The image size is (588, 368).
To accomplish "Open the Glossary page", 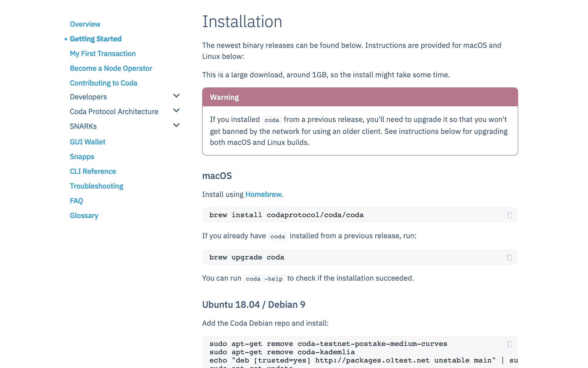I will click(x=84, y=216).
